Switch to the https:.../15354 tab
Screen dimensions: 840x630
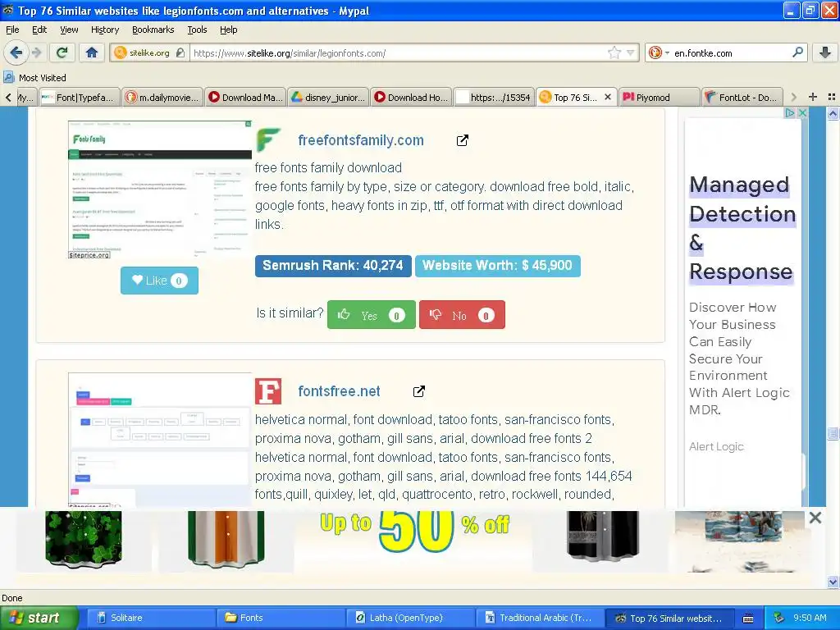(494, 97)
